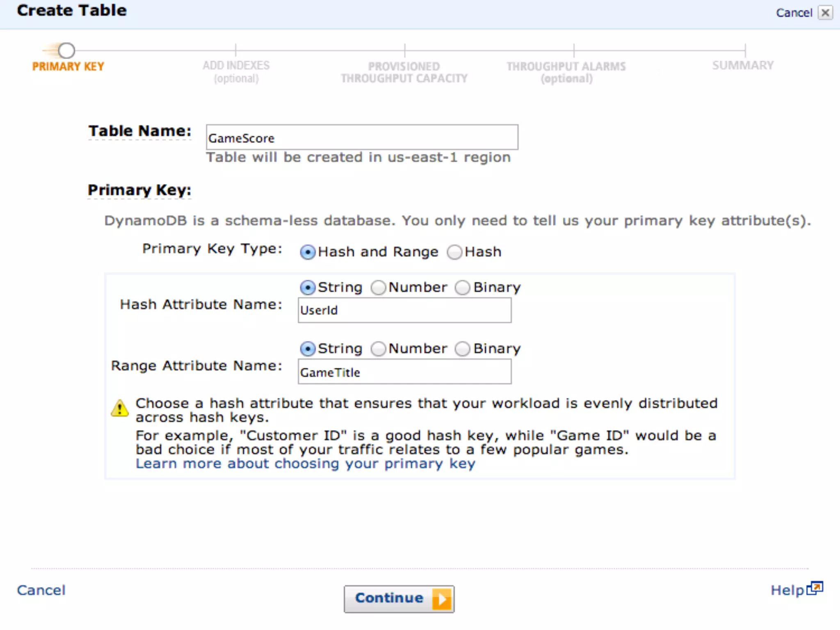Viewport: 840px width, 630px height.
Task: Open Learn more about choosing primary key
Action: [305, 463]
